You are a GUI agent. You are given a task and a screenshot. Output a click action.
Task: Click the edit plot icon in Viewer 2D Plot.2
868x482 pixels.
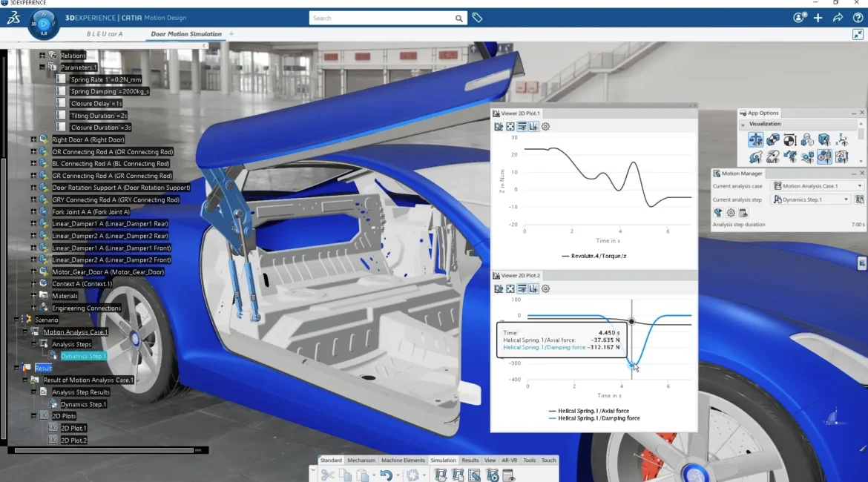499,289
